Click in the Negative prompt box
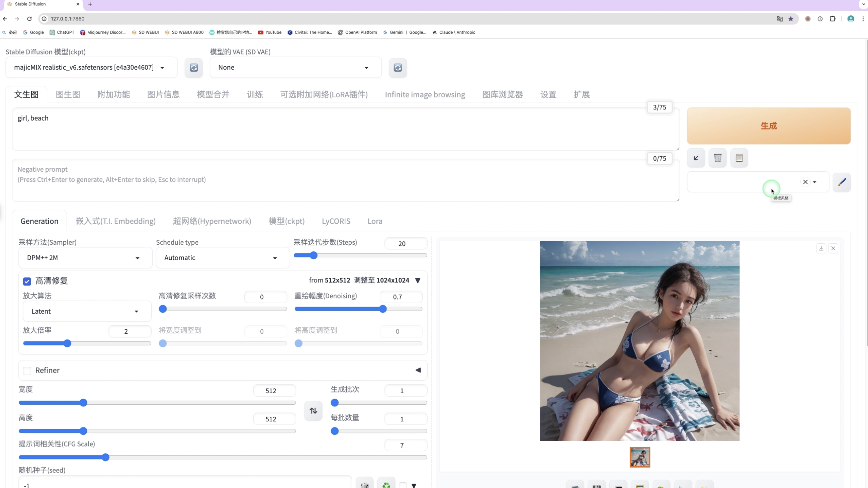 [x=346, y=180]
